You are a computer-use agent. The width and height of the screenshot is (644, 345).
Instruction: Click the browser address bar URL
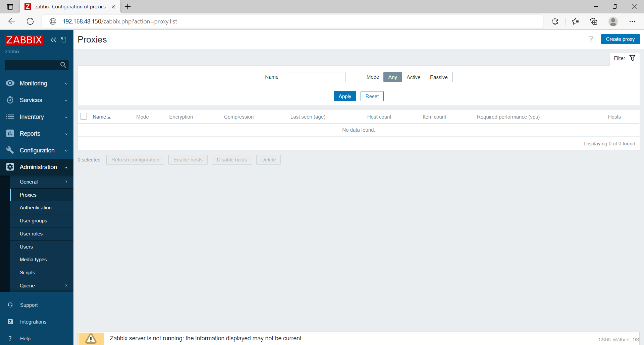pos(120,21)
